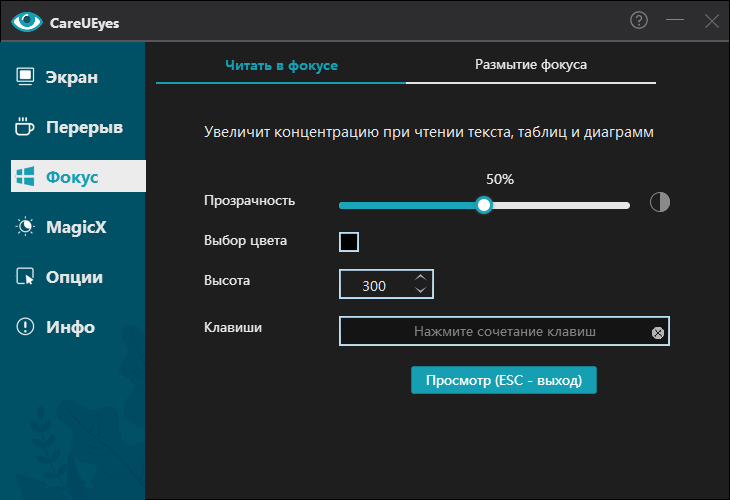Click the 50% transparency value label
The width and height of the screenshot is (730, 500).
pos(500,179)
